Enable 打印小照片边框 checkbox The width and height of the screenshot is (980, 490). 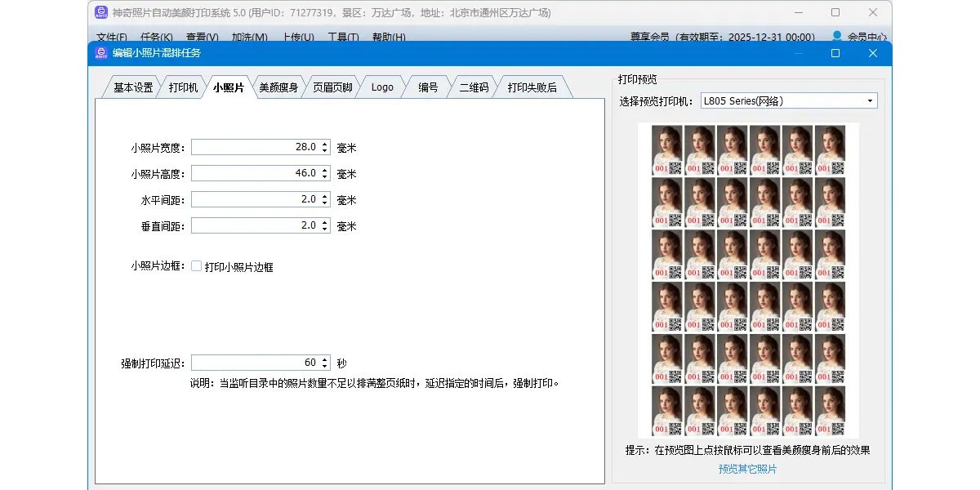(x=197, y=266)
